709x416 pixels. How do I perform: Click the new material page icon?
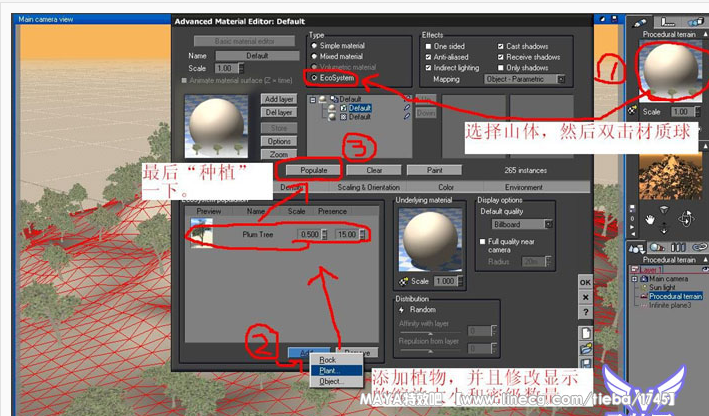point(585,333)
